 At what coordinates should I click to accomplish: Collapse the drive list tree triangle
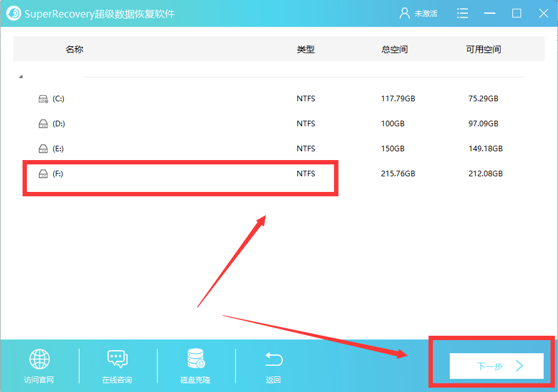click(21, 76)
